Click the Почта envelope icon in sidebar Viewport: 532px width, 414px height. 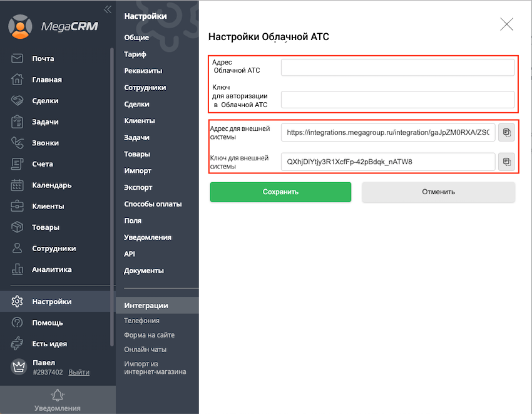click(x=18, y=58)
